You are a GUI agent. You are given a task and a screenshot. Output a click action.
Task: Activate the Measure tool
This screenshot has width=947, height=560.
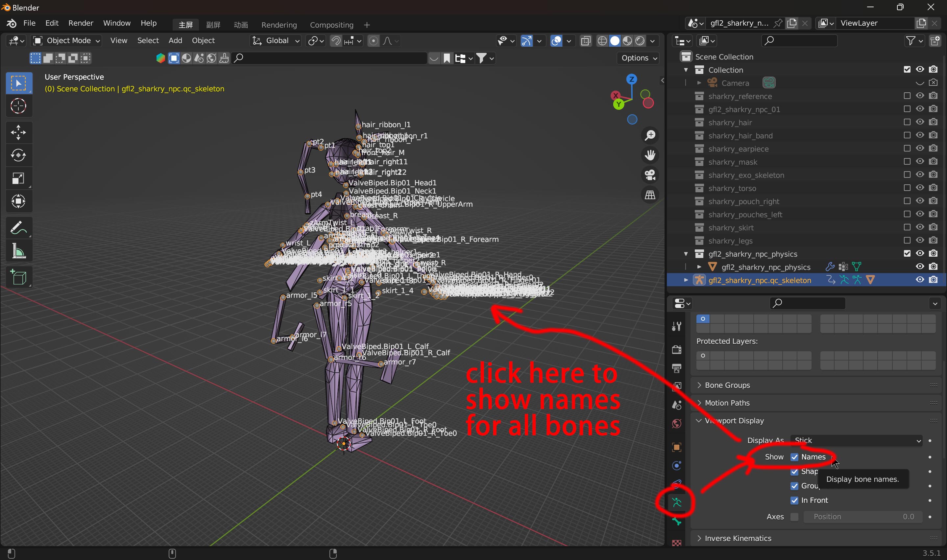[x=18, y=251]
